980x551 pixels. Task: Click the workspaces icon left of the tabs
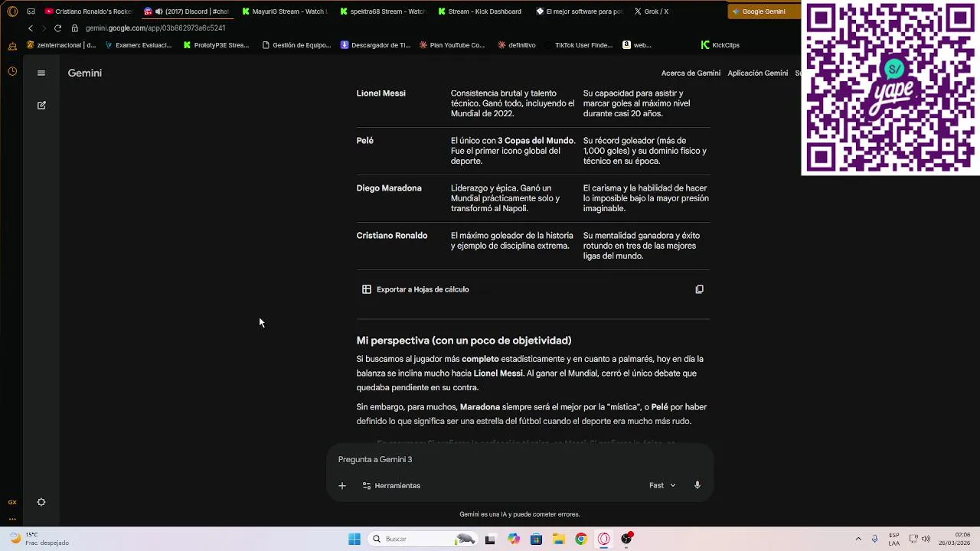[x=31, y=11]
